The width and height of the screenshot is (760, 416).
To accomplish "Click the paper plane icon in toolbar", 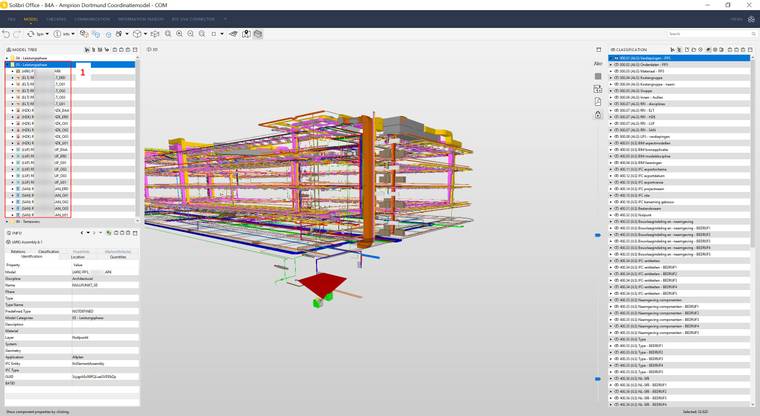I will click(x=233, y=34).
